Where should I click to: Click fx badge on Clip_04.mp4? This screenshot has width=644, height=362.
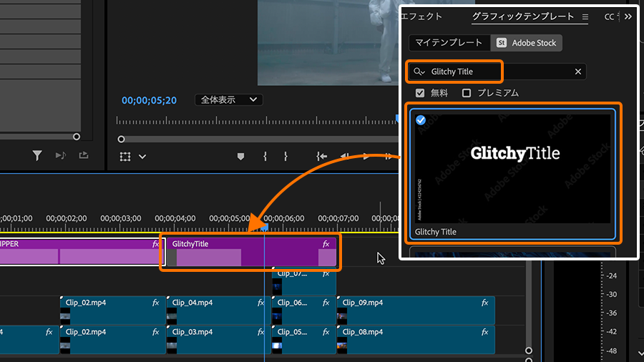pos(260,303)
